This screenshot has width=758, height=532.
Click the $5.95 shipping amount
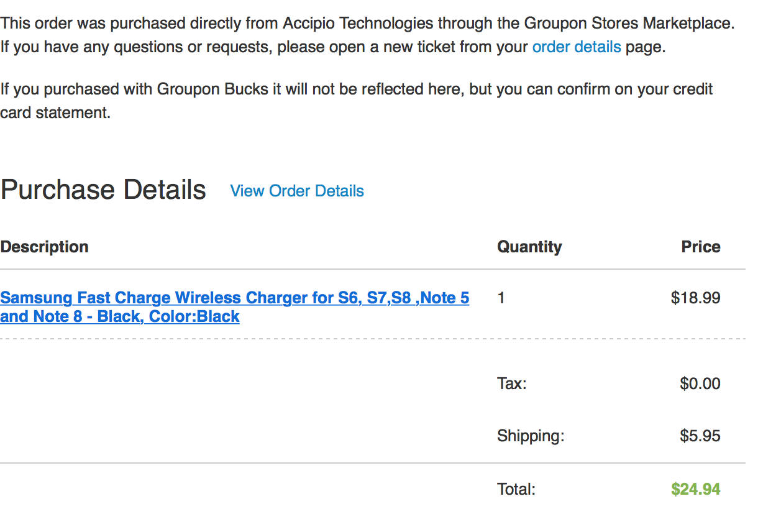coord(700,436)
